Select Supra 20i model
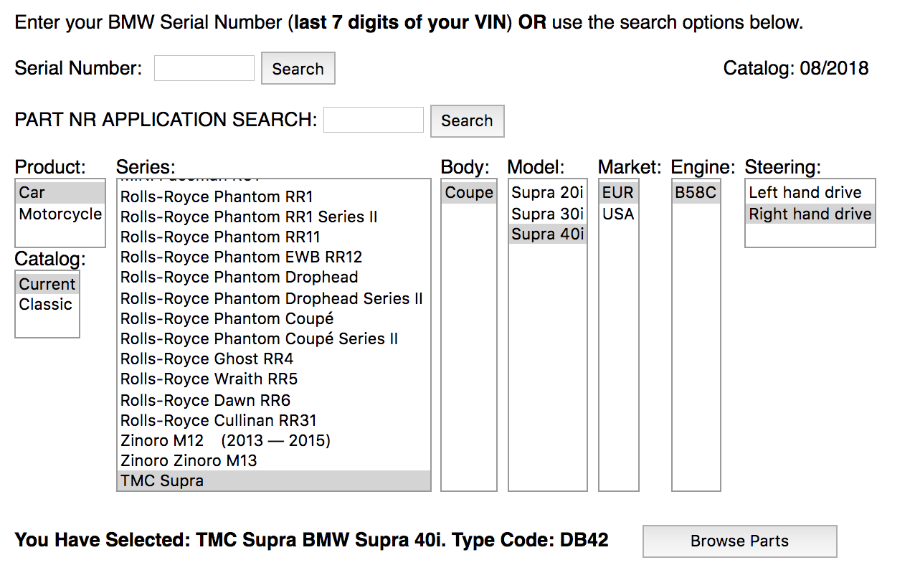Viewport: 915px width, 588px height. (547, 192)
